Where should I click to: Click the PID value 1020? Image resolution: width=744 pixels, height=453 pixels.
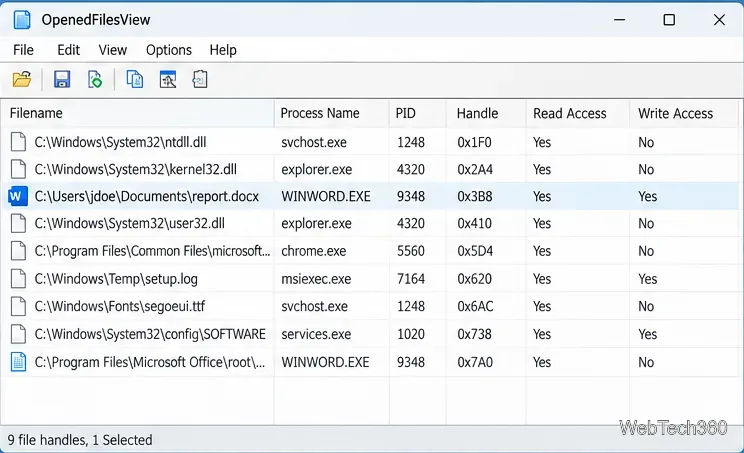click(x=411, y=334)
